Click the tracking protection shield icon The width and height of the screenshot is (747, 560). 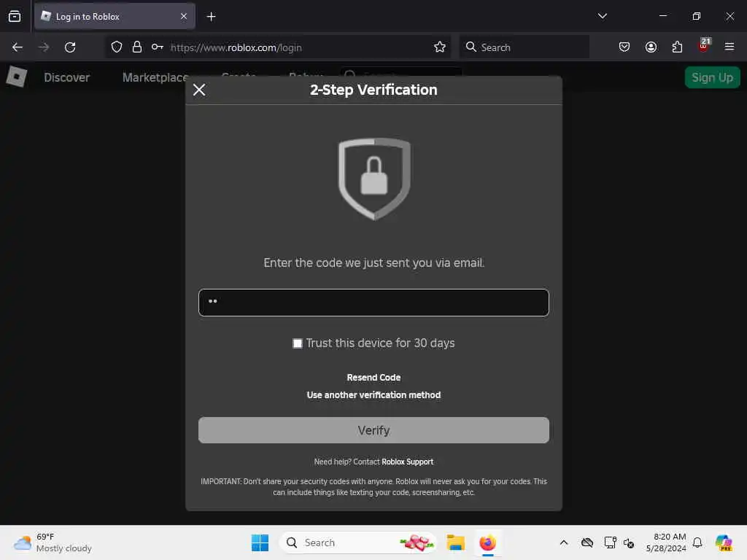tap(117, 47)
